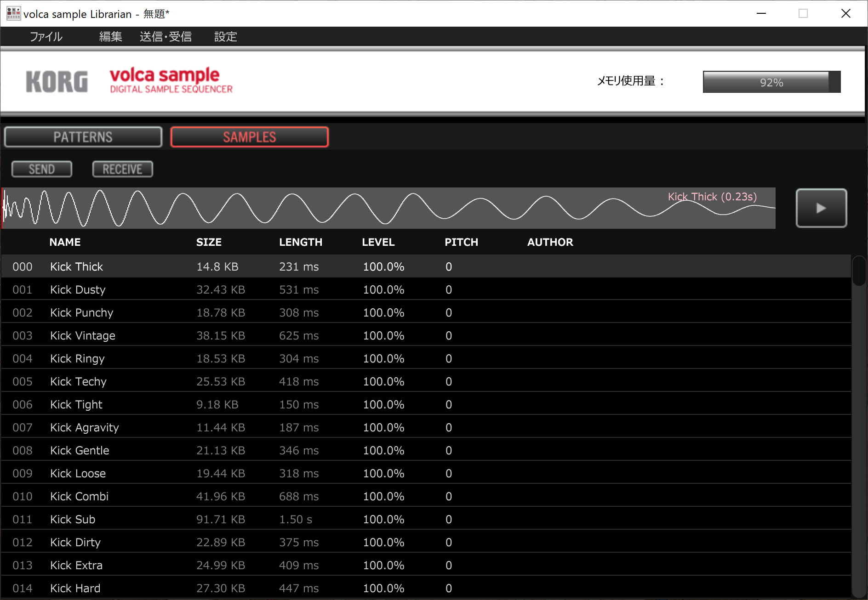
Task: Click the 447 ms length cell
Action: [x=299, y=588]
